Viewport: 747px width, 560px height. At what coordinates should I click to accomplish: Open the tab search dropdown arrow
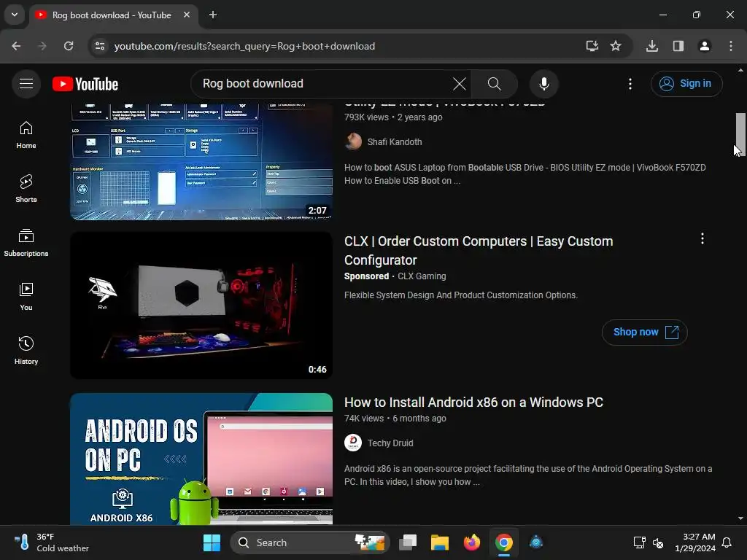[x=15, y=15]
